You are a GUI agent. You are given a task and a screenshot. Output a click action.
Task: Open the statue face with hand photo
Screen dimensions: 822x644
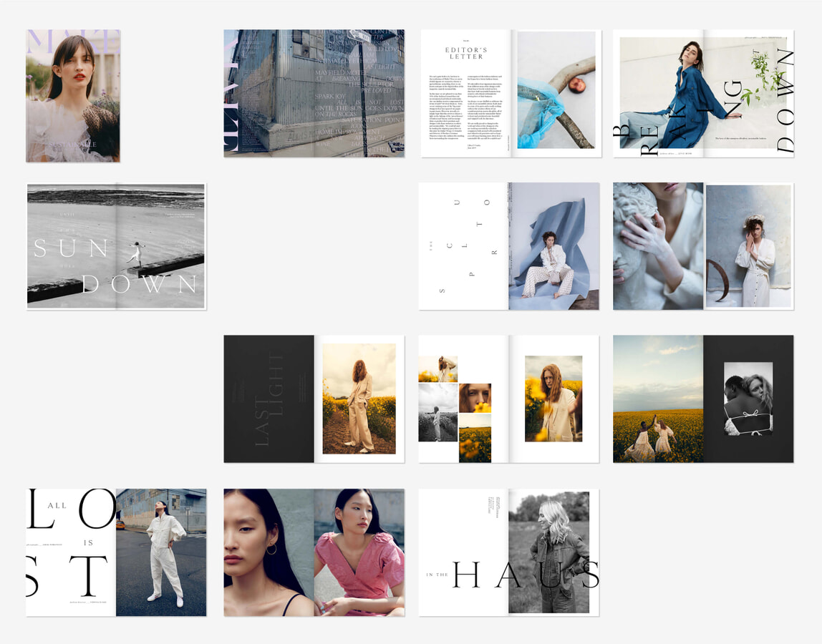click(x=658, y=246)
